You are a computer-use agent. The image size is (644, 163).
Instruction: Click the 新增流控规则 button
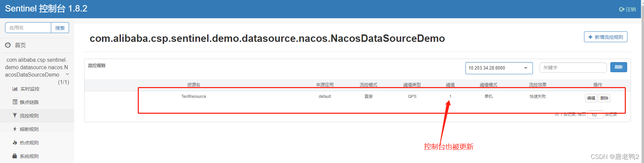606,37
